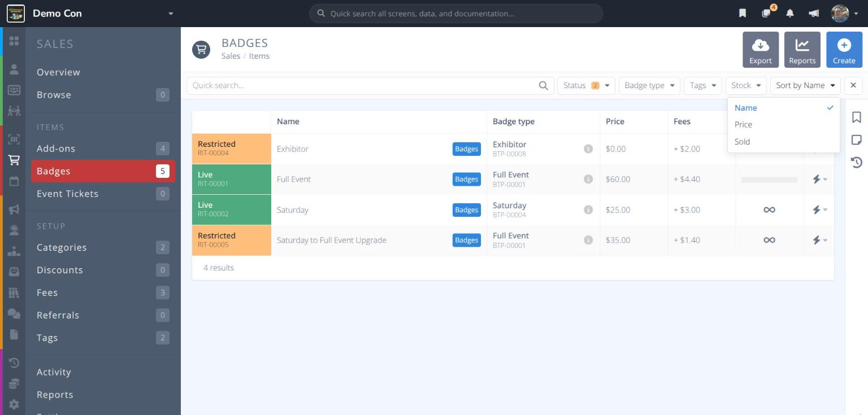868x415 pixels.
Task: Click the megaphone announcements icon
Action: (x=814, y=14)
